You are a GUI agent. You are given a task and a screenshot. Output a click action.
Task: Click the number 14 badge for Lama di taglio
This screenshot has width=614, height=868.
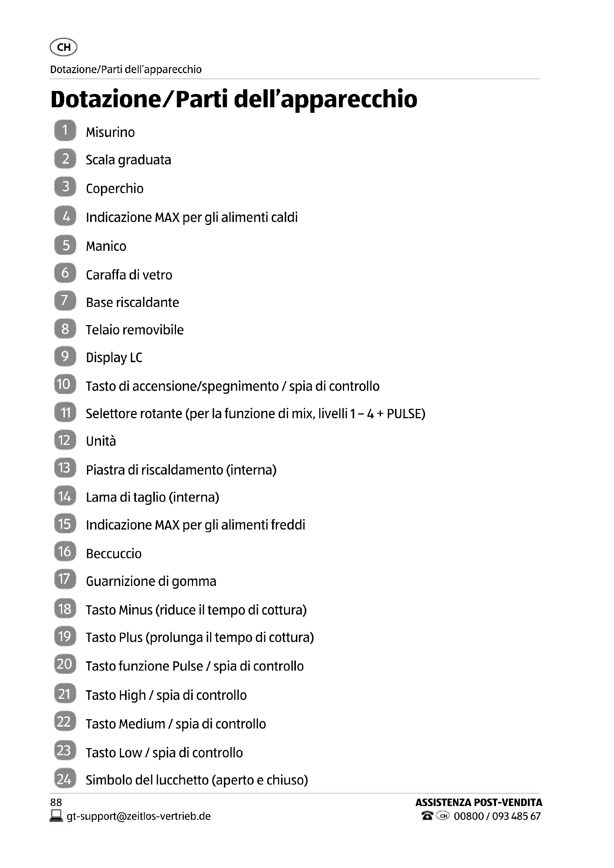click(x=65, y=497)
